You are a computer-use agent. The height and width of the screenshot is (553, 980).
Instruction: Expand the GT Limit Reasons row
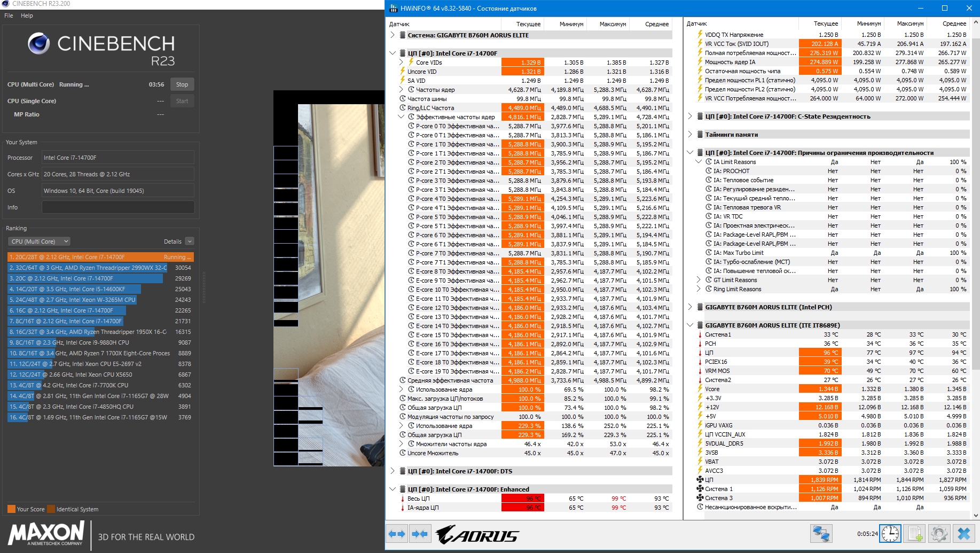[699, 280]
